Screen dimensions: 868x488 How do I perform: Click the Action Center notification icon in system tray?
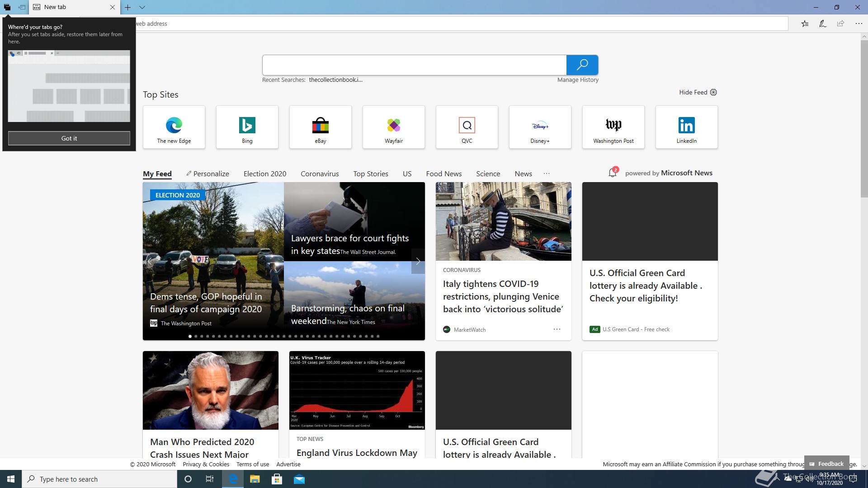pos(853,479)
